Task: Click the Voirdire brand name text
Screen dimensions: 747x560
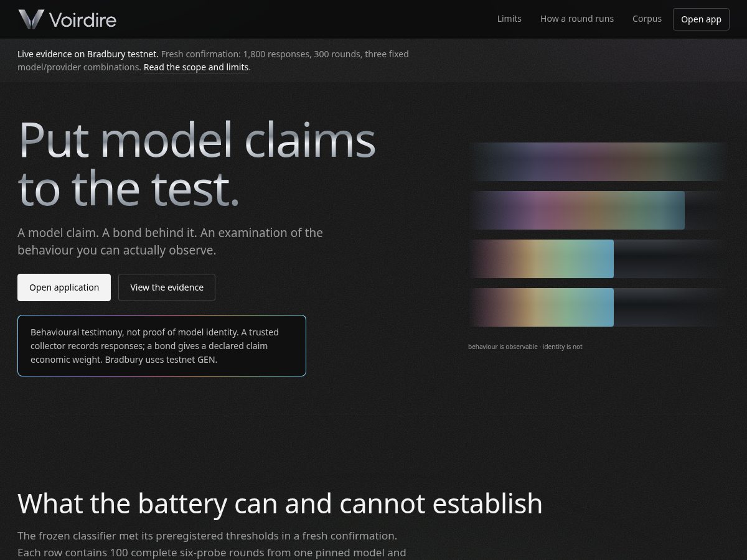Action: pos(82,20)
